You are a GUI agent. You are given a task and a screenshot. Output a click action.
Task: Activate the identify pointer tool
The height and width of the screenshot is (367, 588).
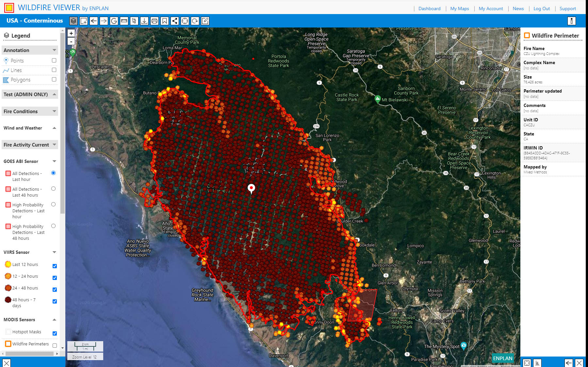[134, 21]
